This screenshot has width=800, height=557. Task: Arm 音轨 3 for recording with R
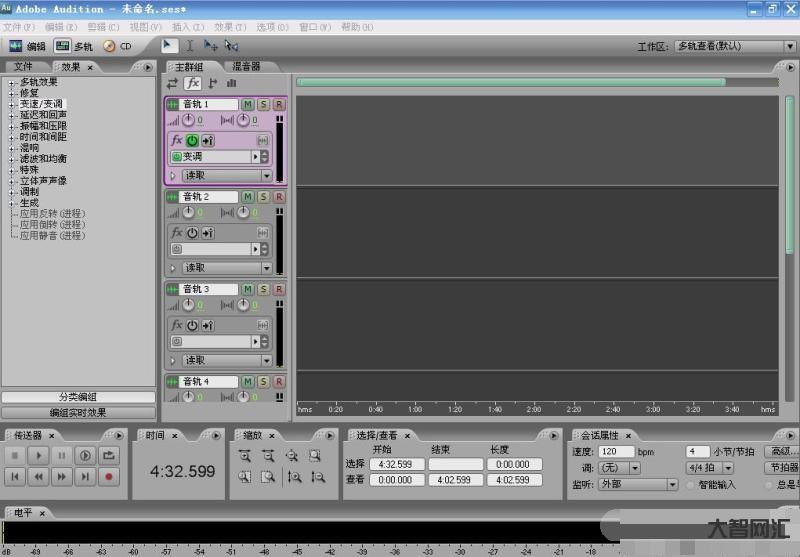coord(279,289)
